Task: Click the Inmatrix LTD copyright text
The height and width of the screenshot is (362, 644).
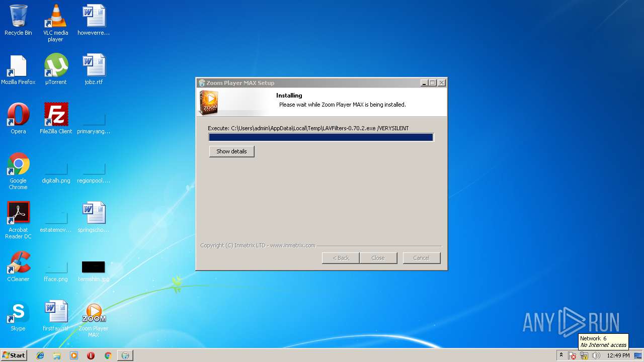Action: coord(258,245)
